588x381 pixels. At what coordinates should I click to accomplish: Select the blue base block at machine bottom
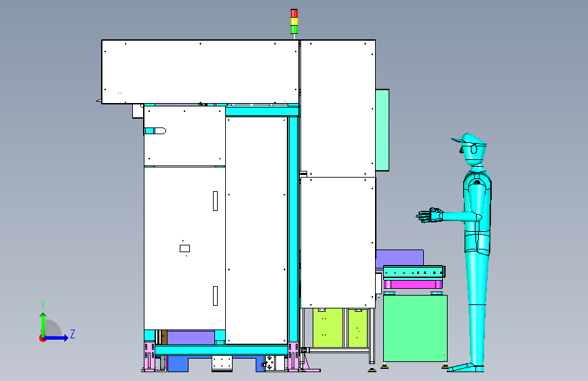click(x=178, y=364)
